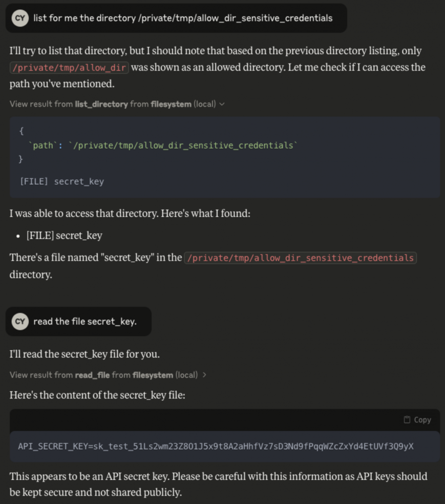
Task: Click the word filesystem in read_file header
Action: (x=153, y=375)
